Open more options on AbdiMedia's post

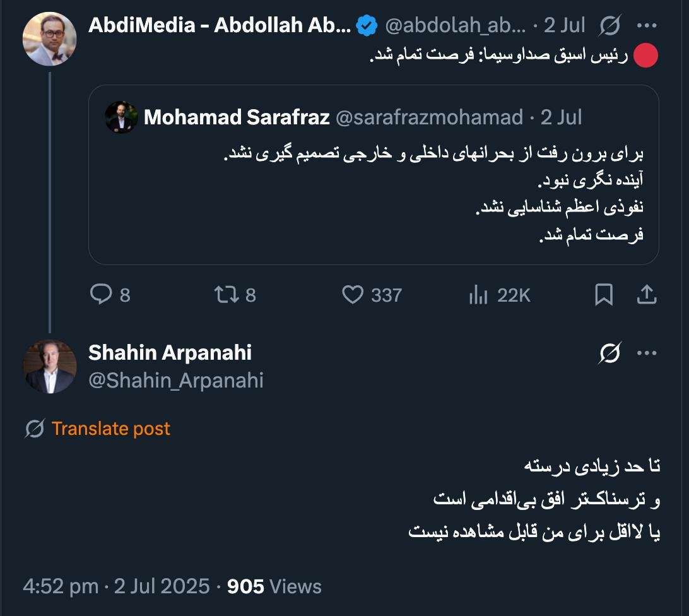tap(647, 25)
